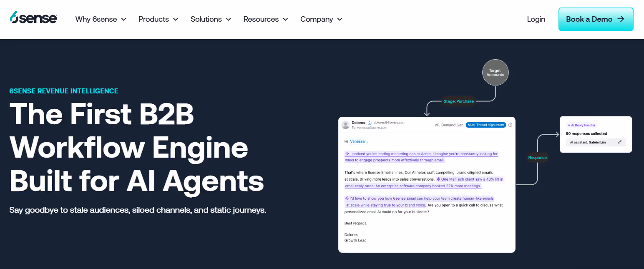Open the Why 6sense menu
The image size is (644, 269).
[101, 19]
